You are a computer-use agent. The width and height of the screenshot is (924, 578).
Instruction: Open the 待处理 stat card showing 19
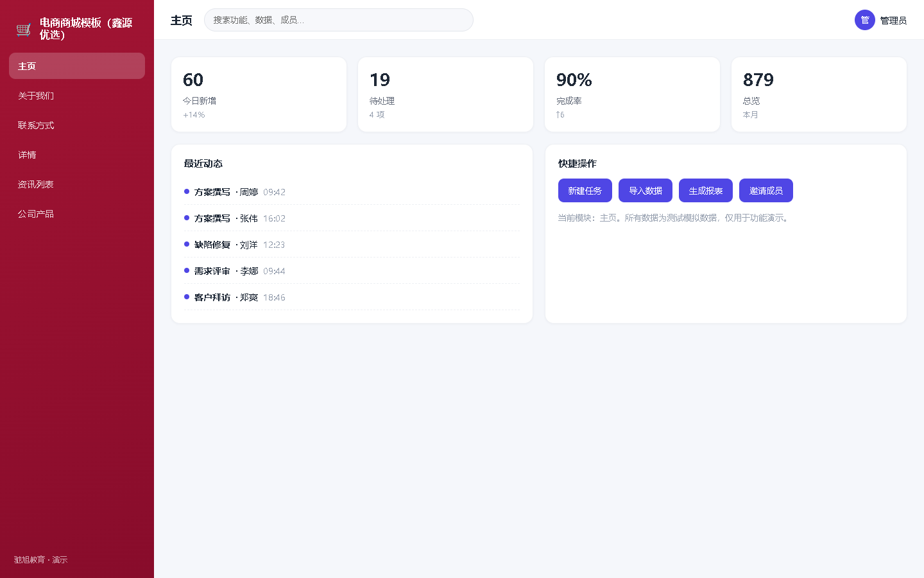click(446, 94)
